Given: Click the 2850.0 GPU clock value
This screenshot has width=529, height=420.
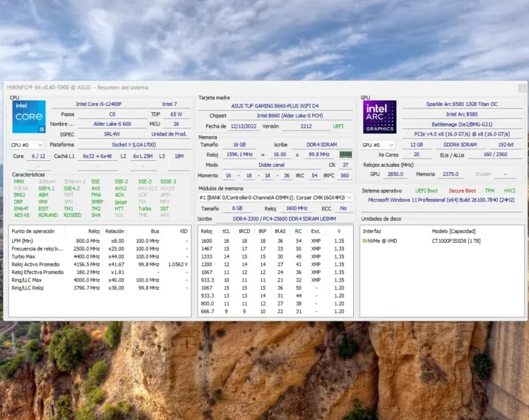Looking at the screenshot, I should (395, 174).
